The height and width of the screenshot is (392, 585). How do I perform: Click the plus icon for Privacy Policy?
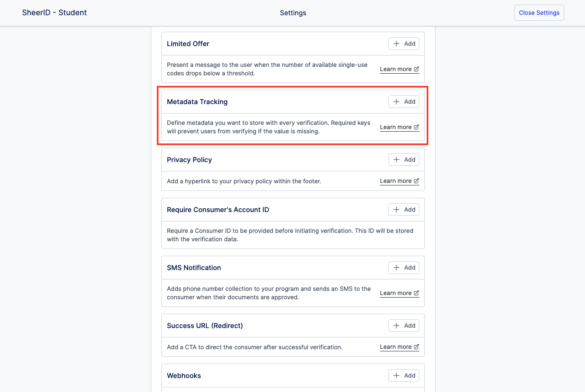(396, 160)
